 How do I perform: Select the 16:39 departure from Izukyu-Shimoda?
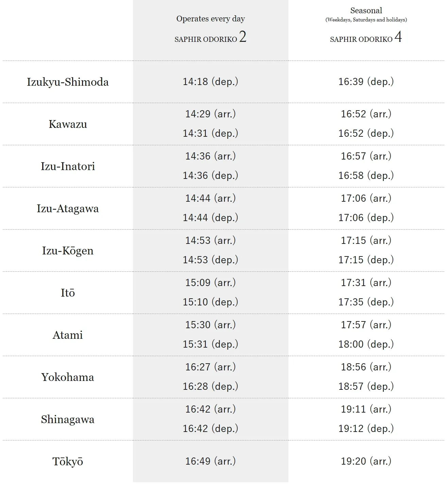pos(366,82)
